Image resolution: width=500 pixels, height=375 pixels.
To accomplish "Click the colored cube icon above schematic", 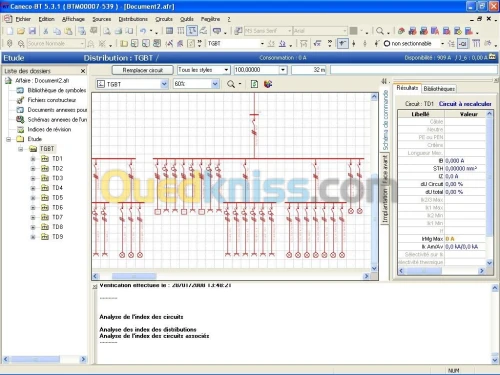I will (268, 84).
